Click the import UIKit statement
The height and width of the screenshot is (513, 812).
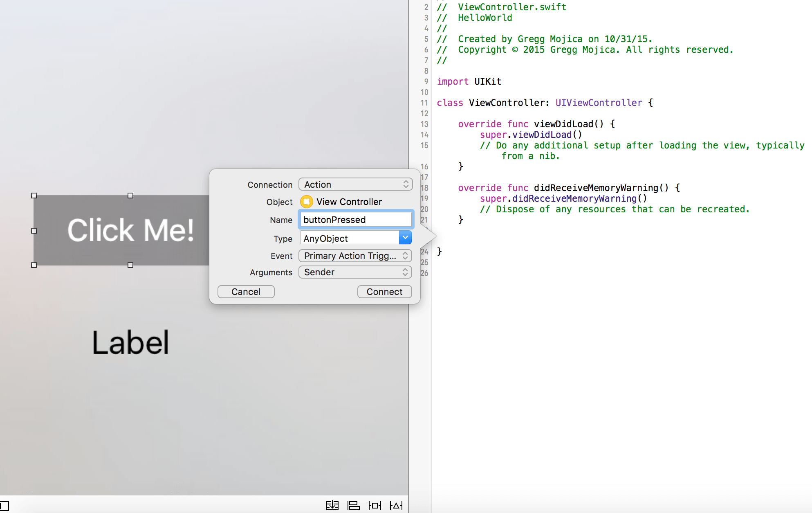pos(469,81)
